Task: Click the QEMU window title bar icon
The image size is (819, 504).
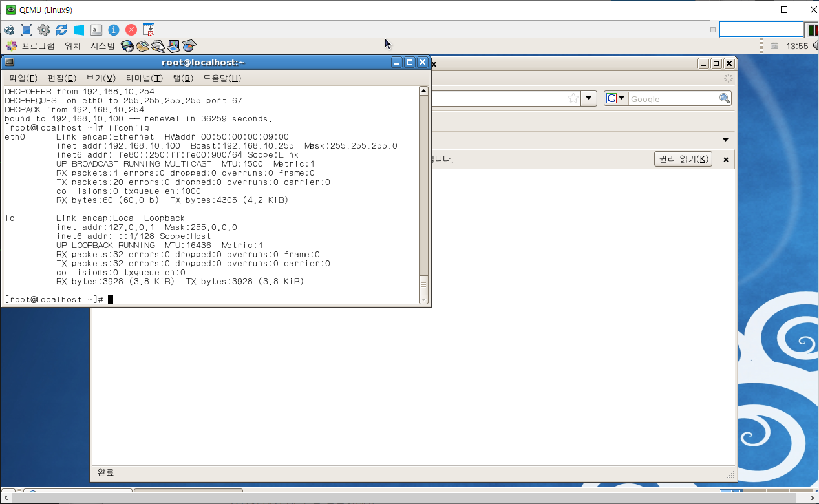Action: click(x=10, y=10)
